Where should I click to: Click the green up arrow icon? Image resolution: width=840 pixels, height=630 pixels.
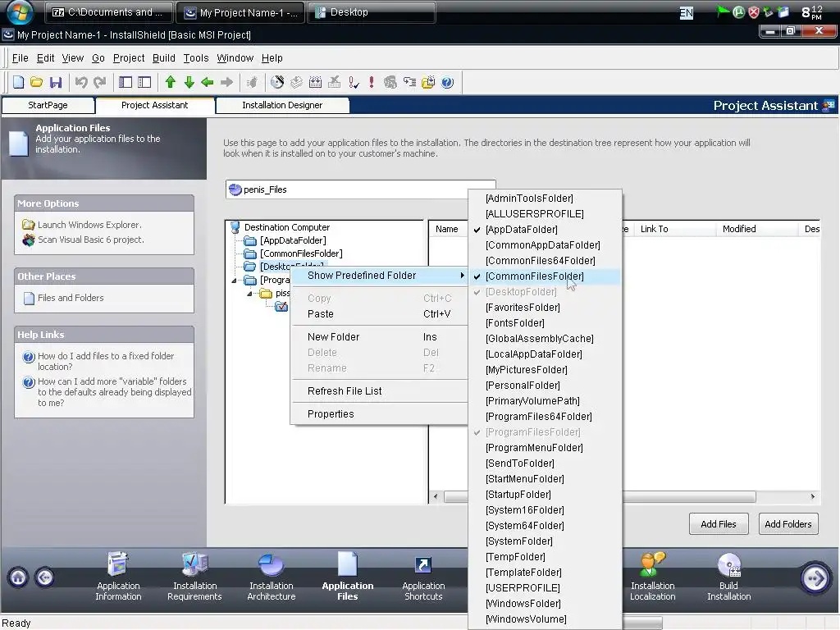point(171,82)
